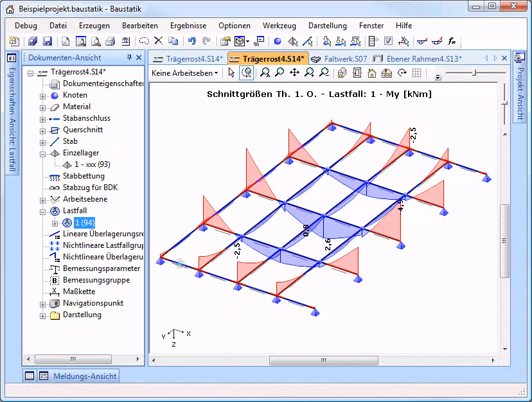Click the undo arrow icon
532x402 pixels.
(x=191, y=41)
